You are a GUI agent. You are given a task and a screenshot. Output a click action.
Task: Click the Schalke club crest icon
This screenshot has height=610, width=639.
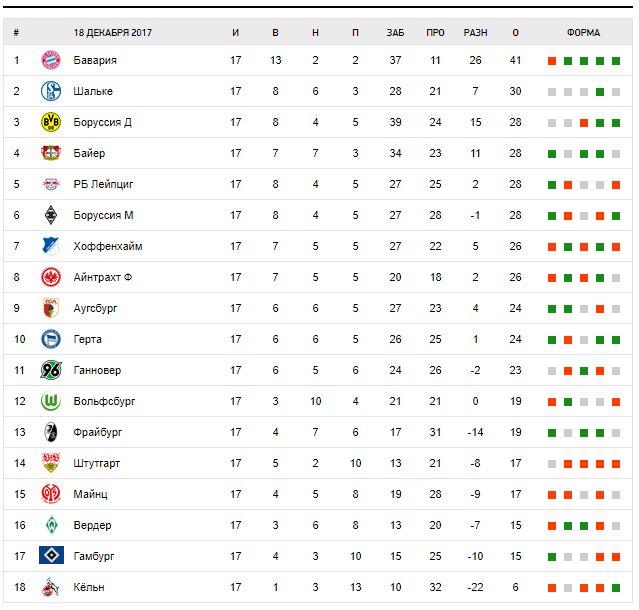[x=50, y=92]
